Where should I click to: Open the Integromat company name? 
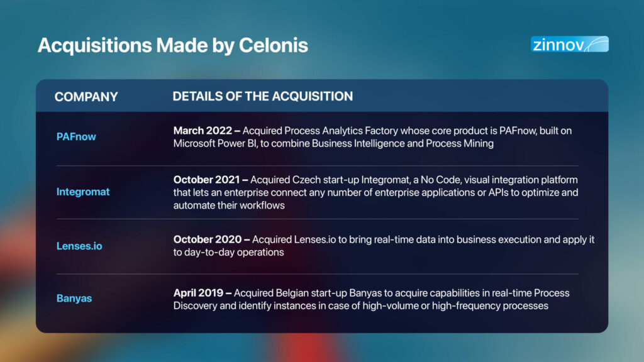point(83,192)
